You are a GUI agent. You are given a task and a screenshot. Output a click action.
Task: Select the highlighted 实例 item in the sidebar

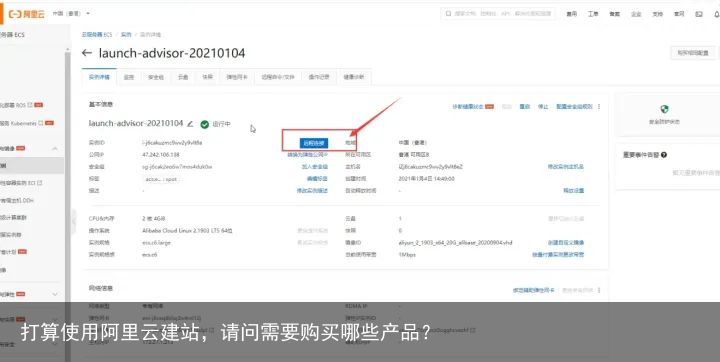(x=32, y=165)
